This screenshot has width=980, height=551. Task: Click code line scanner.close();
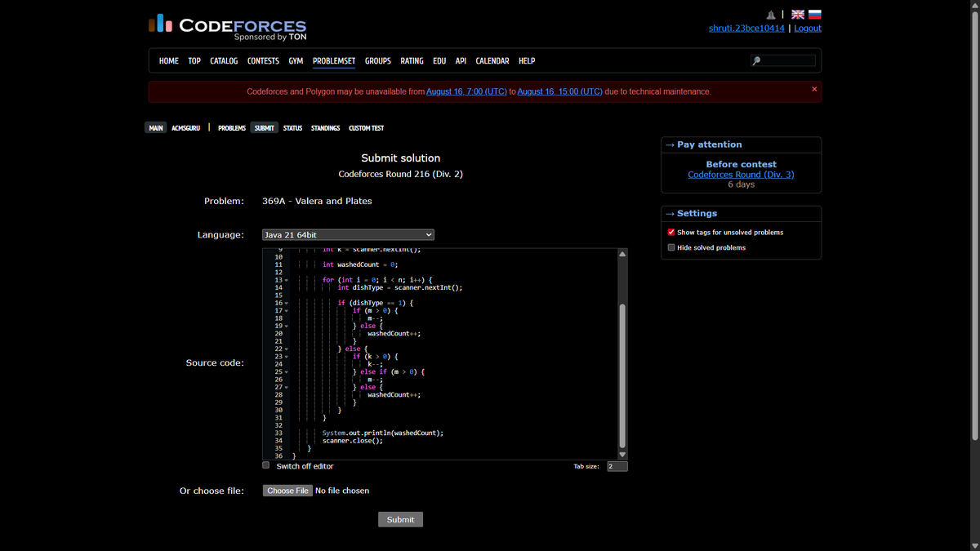coord(352,441)
